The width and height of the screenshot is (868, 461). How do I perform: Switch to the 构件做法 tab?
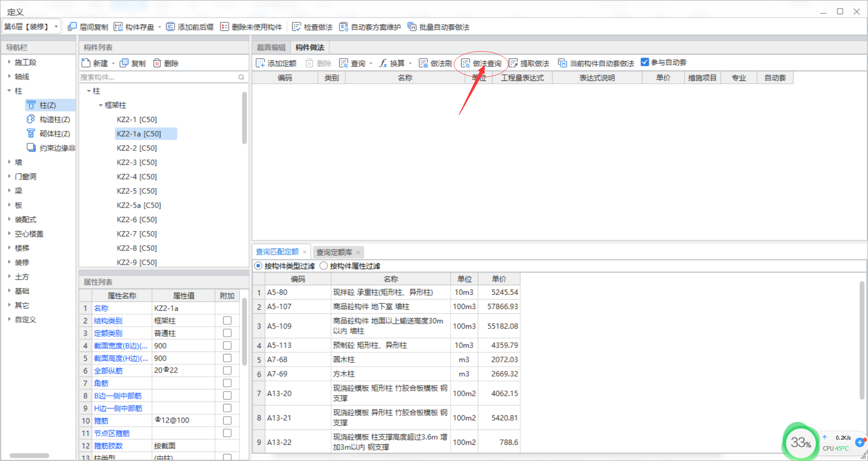[310, 47]
